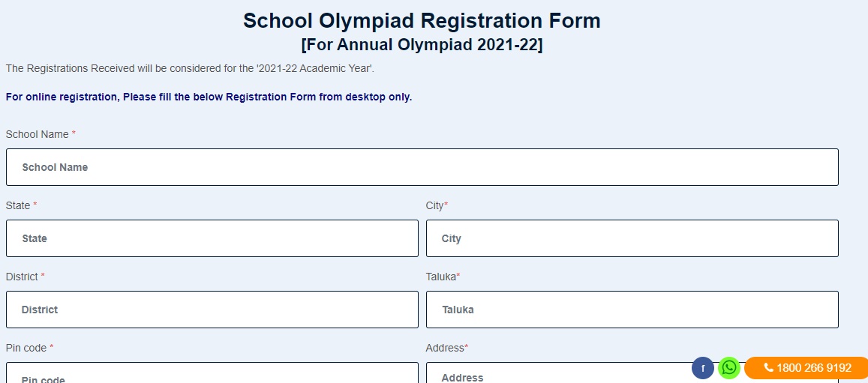Open the Facebook page icon
The height and width of the screenshot is (383, 868).
coord(702,368)
